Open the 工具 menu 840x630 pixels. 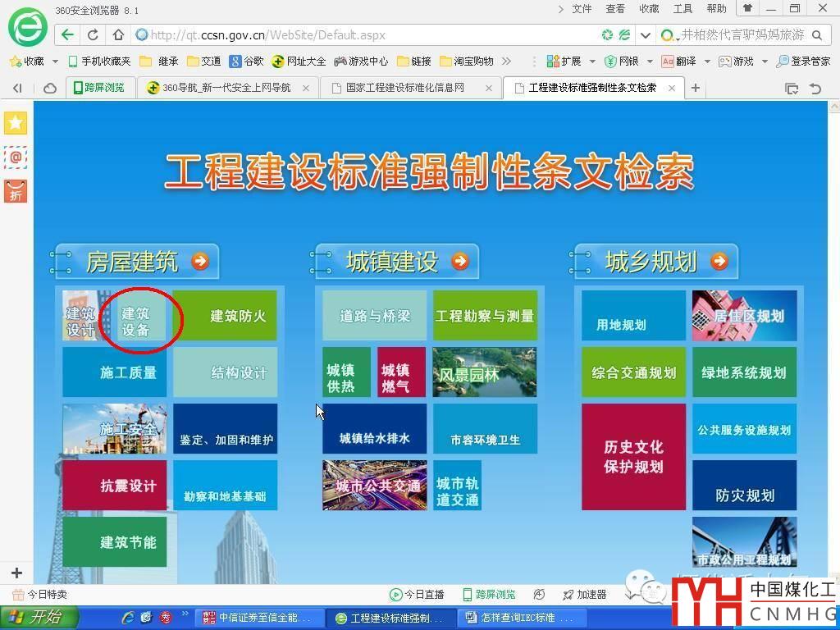coord(682,8)
